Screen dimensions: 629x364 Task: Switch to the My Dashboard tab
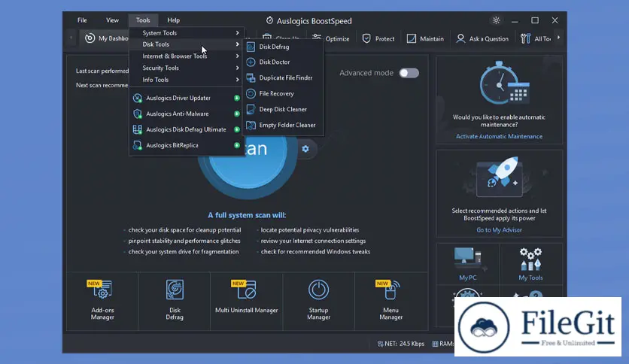[106, 38]
